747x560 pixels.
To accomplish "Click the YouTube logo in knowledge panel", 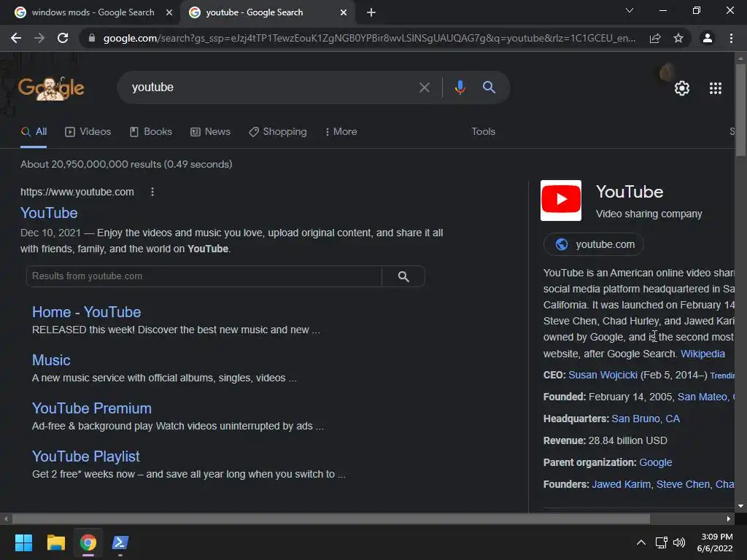I will 561,201.
